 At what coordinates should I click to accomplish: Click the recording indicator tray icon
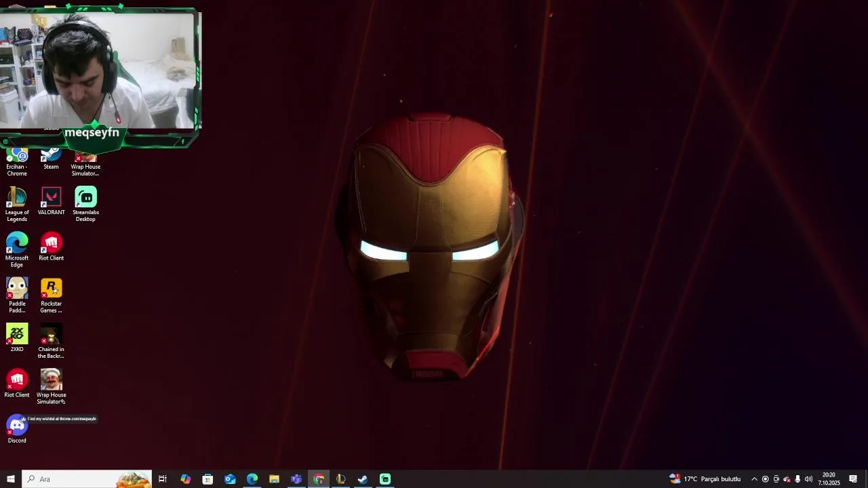(766, 479)
